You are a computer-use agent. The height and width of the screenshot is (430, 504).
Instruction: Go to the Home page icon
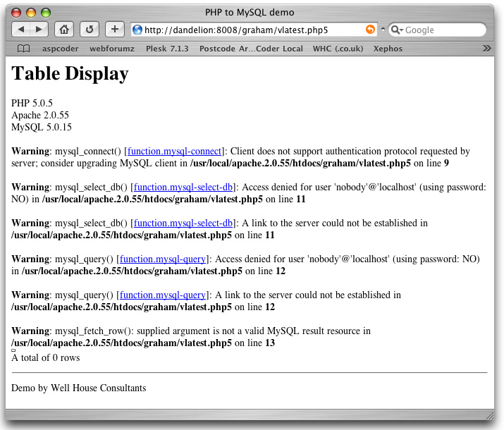(x=64, y=30)
